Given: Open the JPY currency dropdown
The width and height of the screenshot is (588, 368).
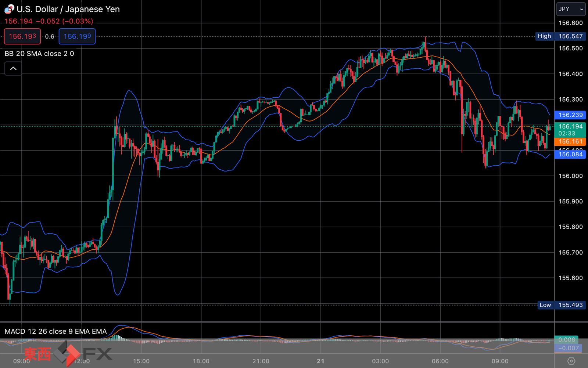Looking at the screenshot, I should (x=571, y=9).
